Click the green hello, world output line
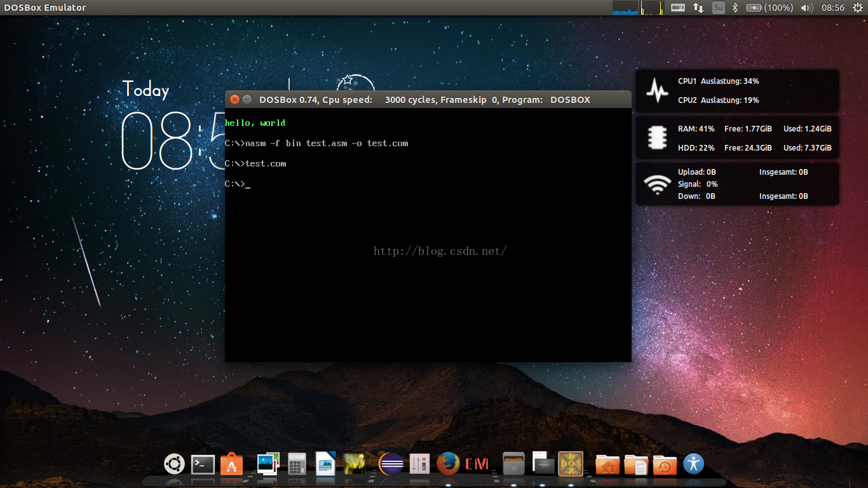Viewport: 868px width, 488px height. (x=255, y=123)
